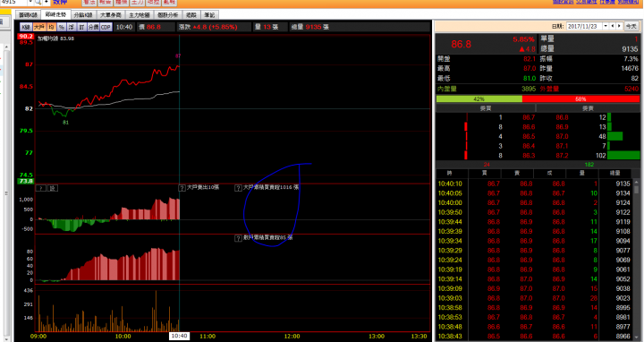
Task: Click the stock code input field 4915
Action: tap(13, 3)
